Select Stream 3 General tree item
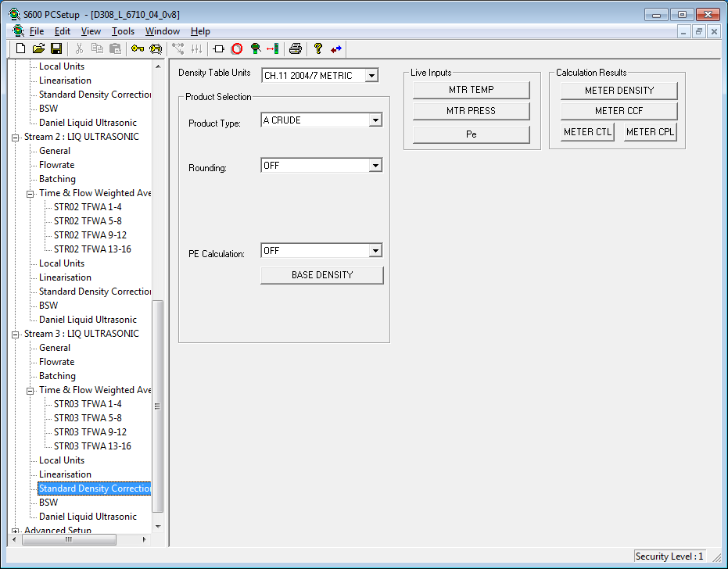The width and height of the screenshot is (728, 569). coord(55,348)
